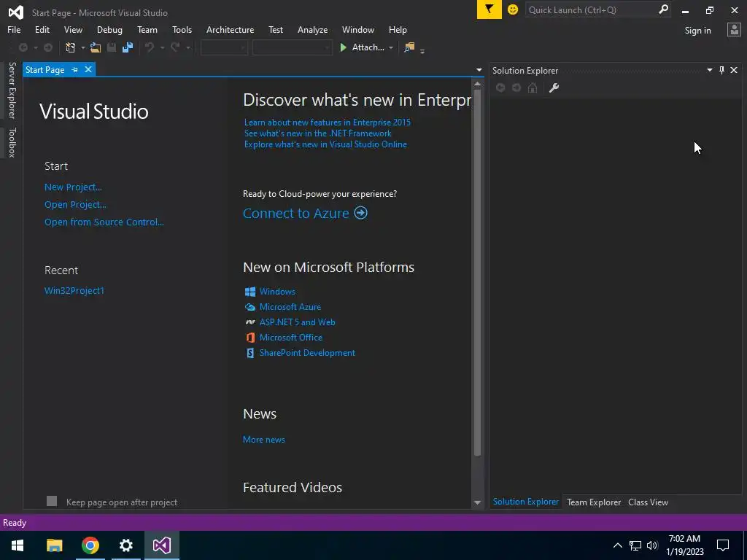Open the Attach button dropdown arrow

click(x=391, y=47)
